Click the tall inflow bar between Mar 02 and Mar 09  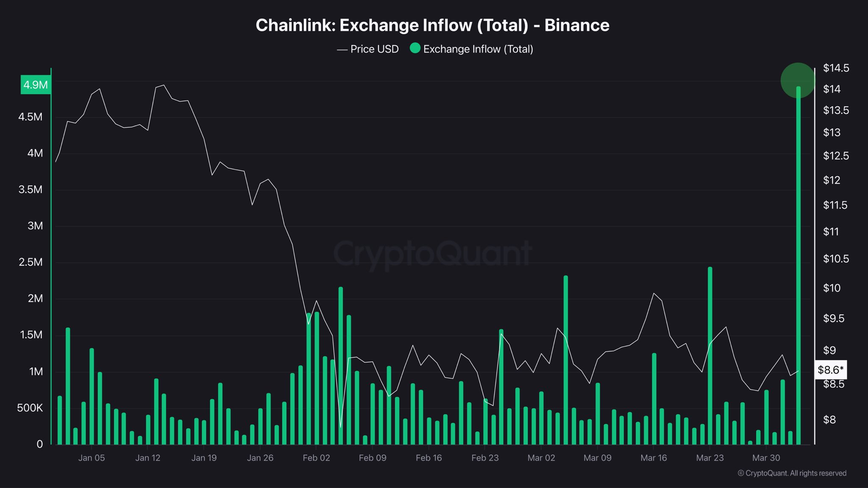(x=565, y=360)
